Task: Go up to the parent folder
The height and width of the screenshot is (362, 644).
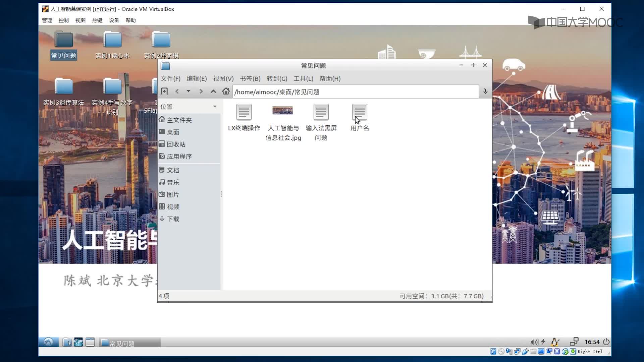Action: point(213,91)
